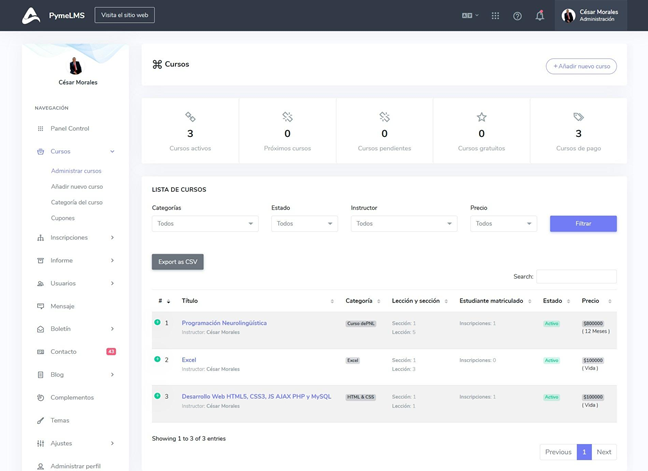
Task: Click the Previous pagination button
Action: pos(558,452)
